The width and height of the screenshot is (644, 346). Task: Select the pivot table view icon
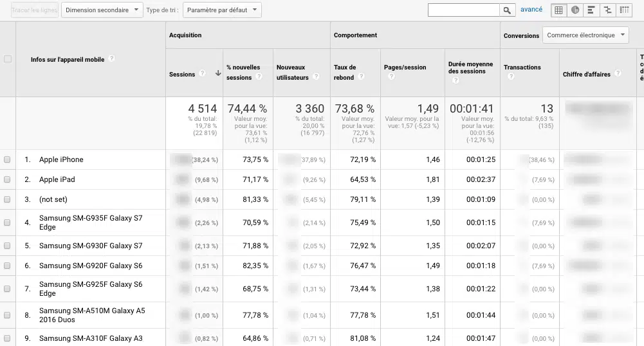click(x=624, y=10)
